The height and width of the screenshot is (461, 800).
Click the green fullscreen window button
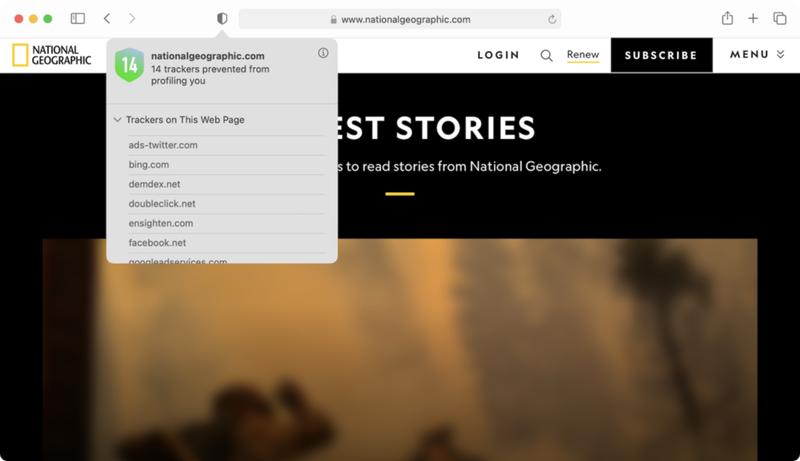47,19
